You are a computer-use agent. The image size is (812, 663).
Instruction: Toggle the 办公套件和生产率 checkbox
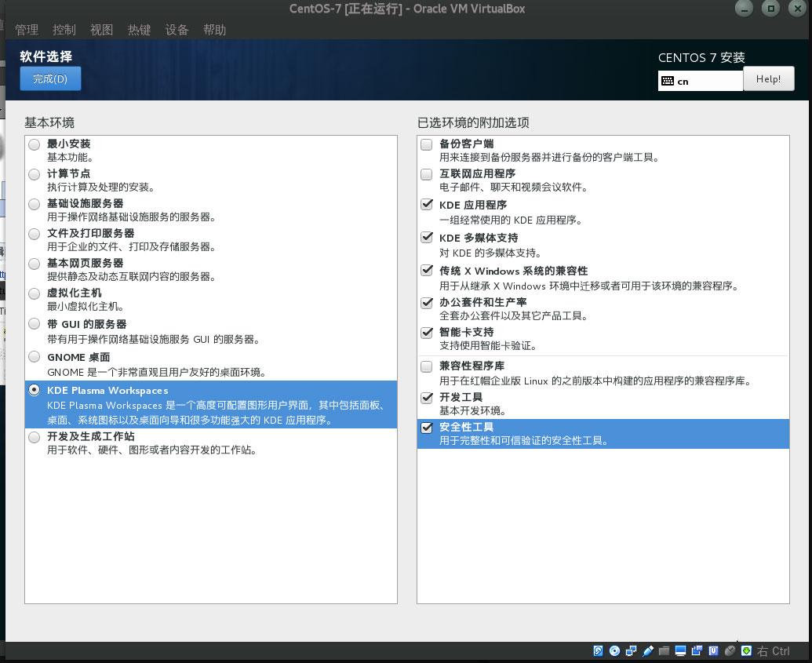[427, 303]
